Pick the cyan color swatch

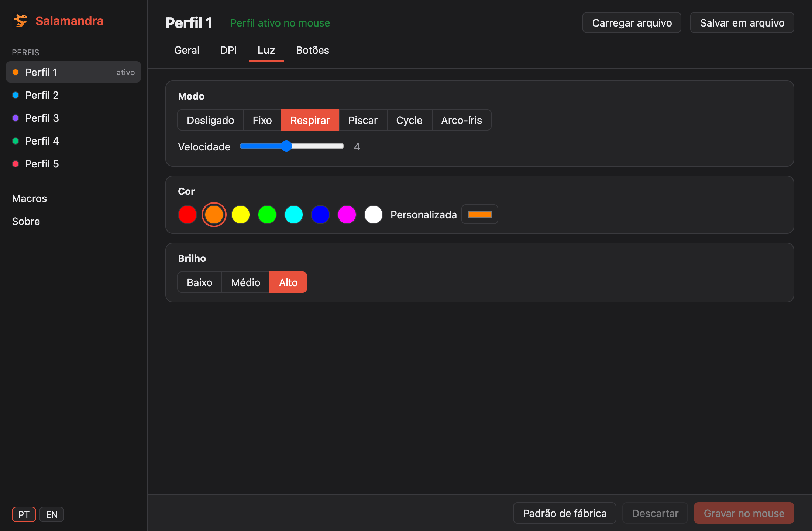pyautogui.click(x=294, y=215)
